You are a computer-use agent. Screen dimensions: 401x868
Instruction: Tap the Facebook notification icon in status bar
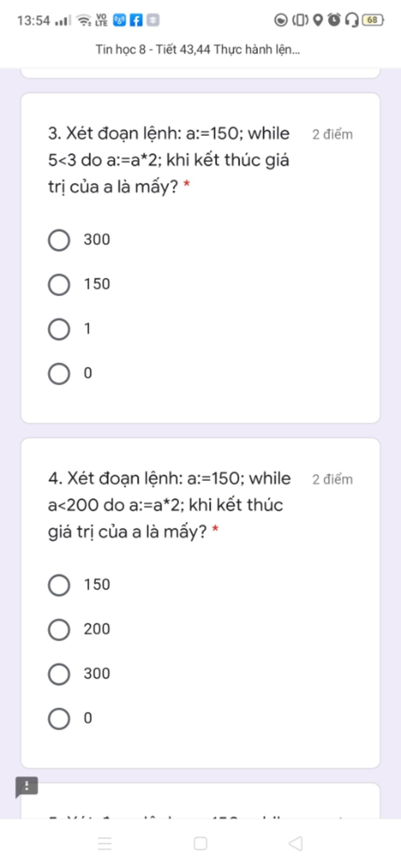136,20
